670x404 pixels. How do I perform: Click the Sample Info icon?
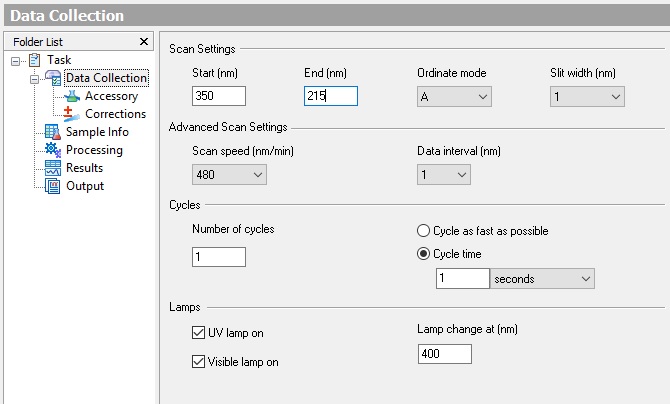pyautogui.click(x=52, y=133)
